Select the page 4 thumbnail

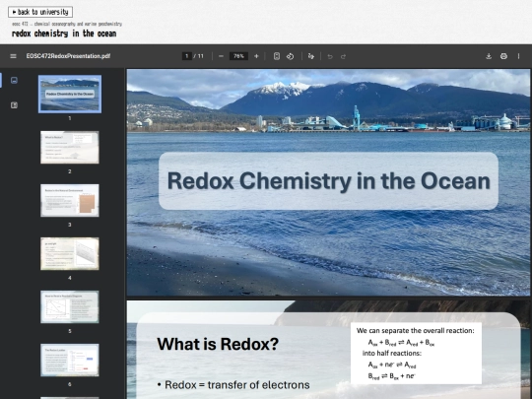tap(70, 254)
